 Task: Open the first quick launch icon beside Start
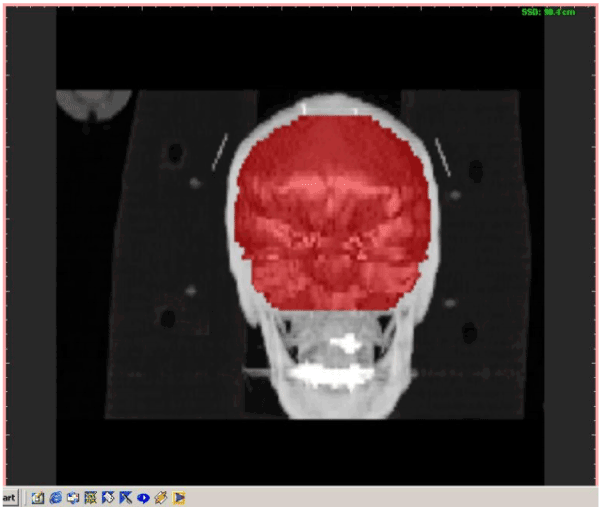pyautogui.click(x=37, y=497)
